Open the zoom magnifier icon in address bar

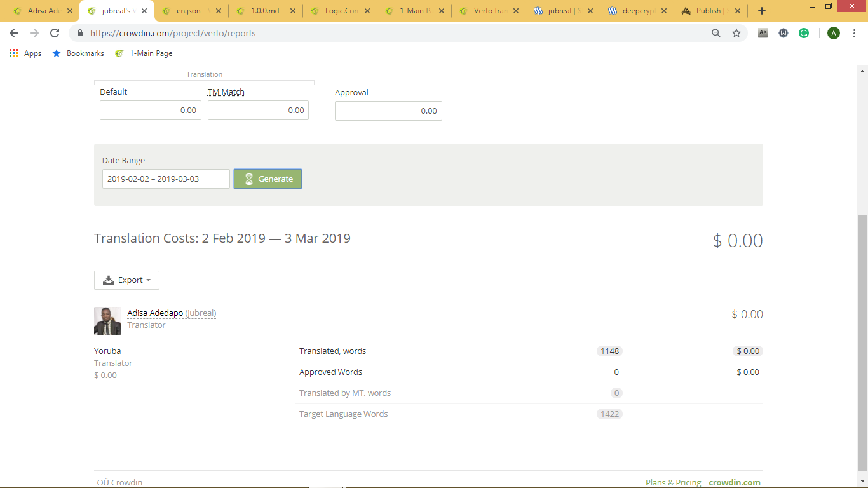[x=716, y=33]
